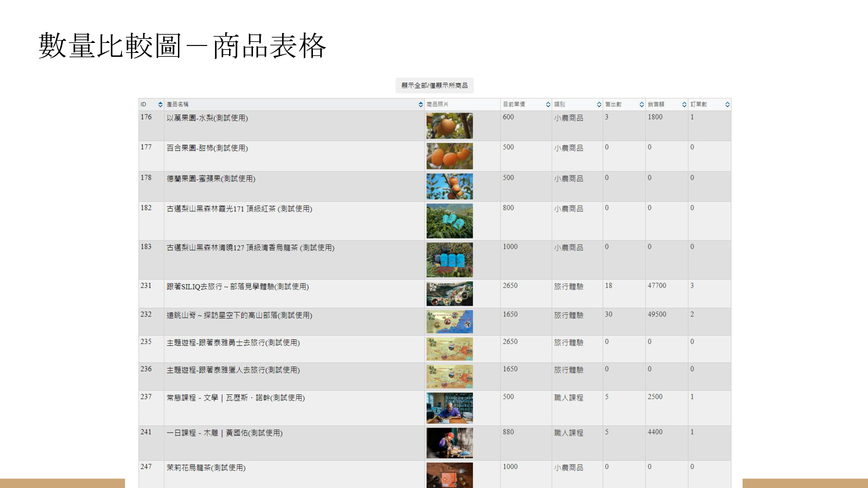Click the sort icon next to 類別 header
The image size is (868, 488).
pos(598,104)
